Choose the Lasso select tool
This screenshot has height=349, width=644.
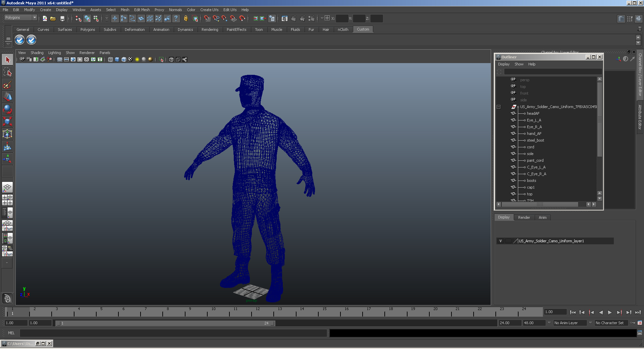[7, 72]
